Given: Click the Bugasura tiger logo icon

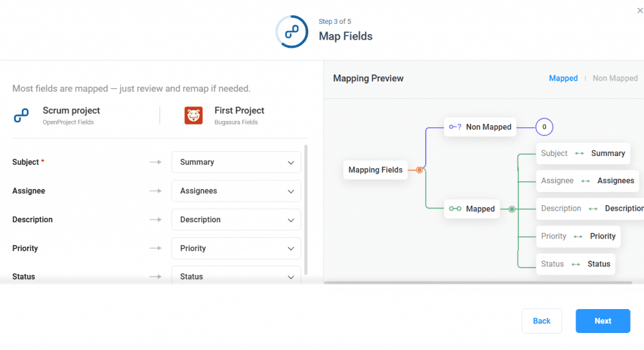Looking at the screenshot, I should [x=193, y=116].
